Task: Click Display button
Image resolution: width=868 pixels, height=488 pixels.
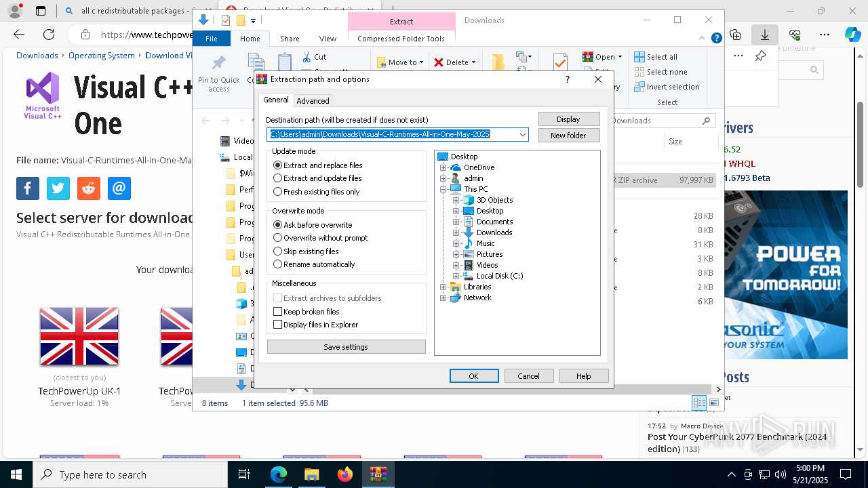Action: (x=568, y=119)
